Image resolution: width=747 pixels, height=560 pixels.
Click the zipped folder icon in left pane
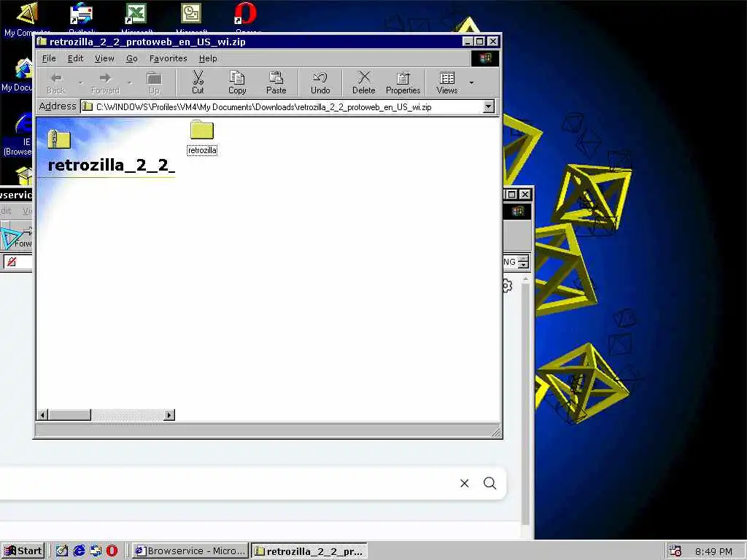pyautogui.click(x=59, y=139)
